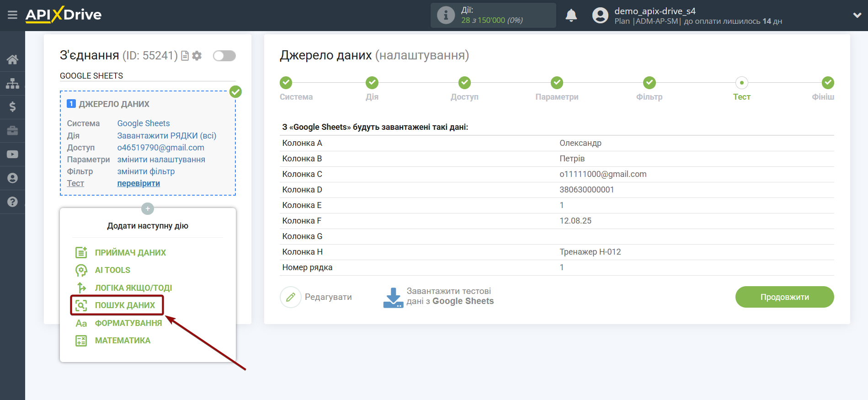Image resolution: width=868 pixels, height=400 pixels.
Task: Open the Google Sheets system link
Action: pos(144,123)
